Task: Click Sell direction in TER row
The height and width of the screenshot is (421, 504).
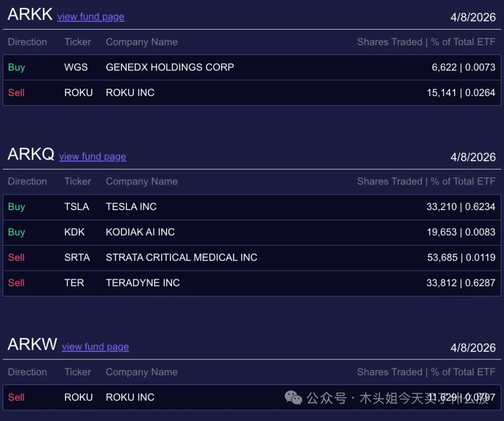Action: coord(16,282)
